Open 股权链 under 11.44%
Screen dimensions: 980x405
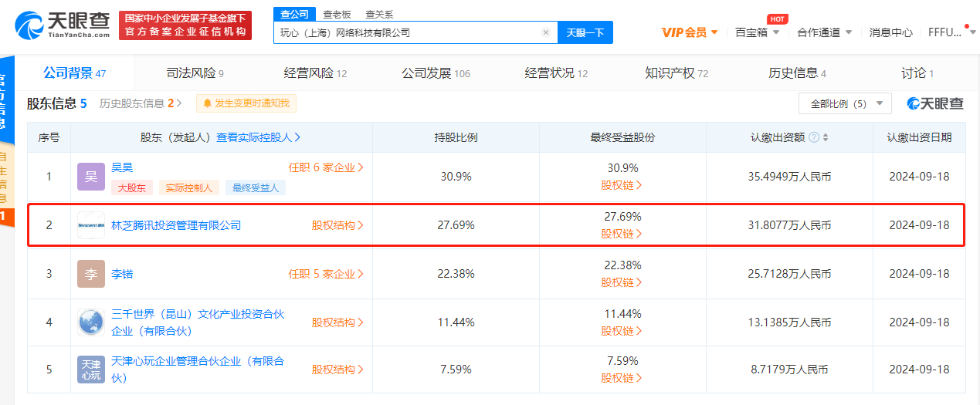pyautogui.click(x=622, y=331)
